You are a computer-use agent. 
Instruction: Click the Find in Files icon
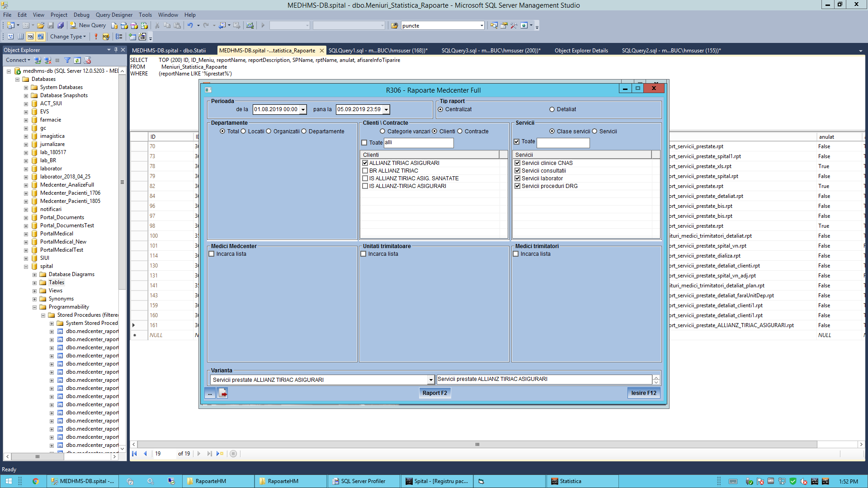click(x=395, y=25)
